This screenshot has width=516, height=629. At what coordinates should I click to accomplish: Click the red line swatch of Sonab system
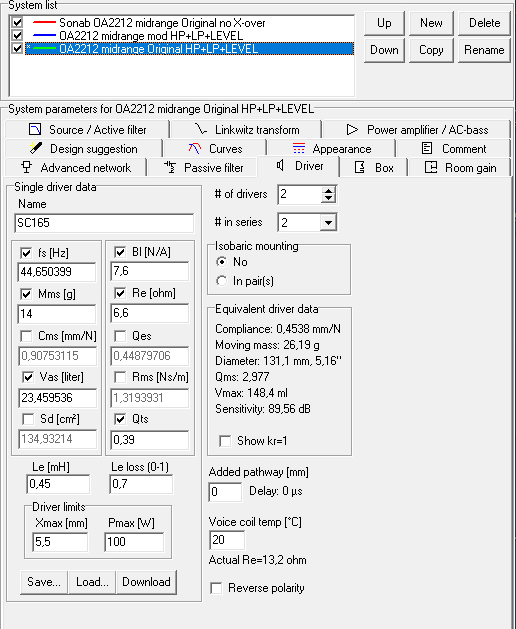click(44, 22)
